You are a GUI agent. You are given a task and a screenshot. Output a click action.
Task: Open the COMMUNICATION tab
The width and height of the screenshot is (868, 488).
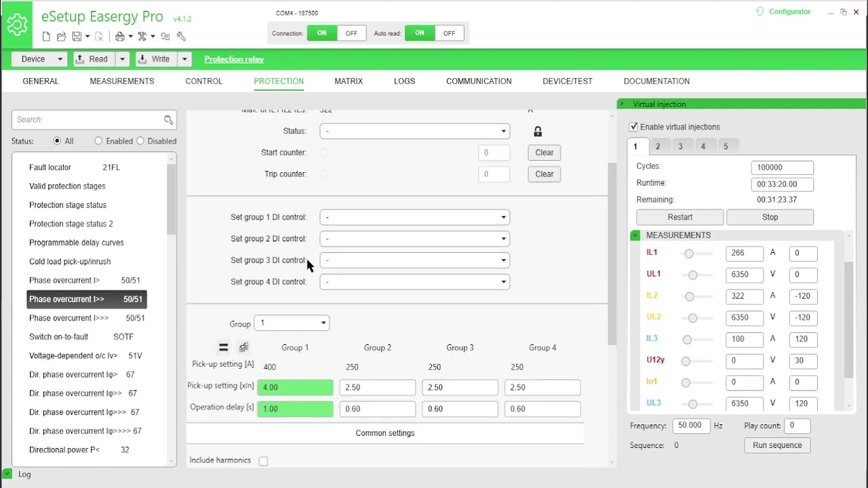pos(479,81)
